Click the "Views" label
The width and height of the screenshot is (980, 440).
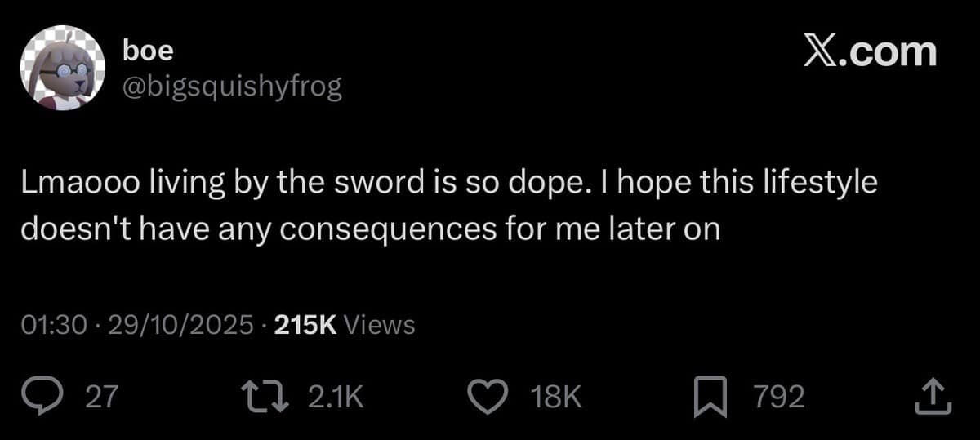380,325
